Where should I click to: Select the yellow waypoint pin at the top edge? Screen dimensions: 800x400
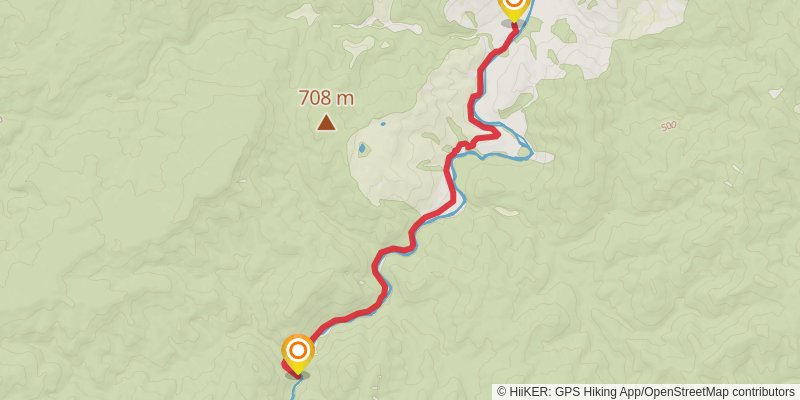click(x=513, y=9)
